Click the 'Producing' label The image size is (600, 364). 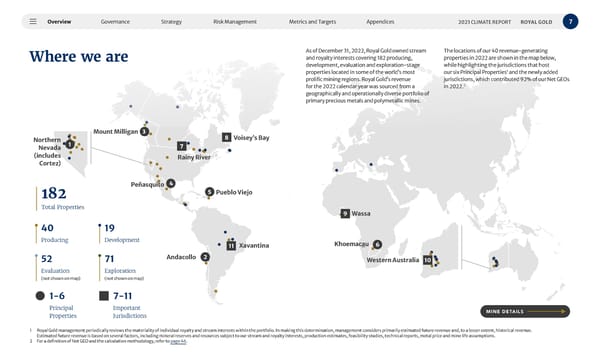coord(54,240)
